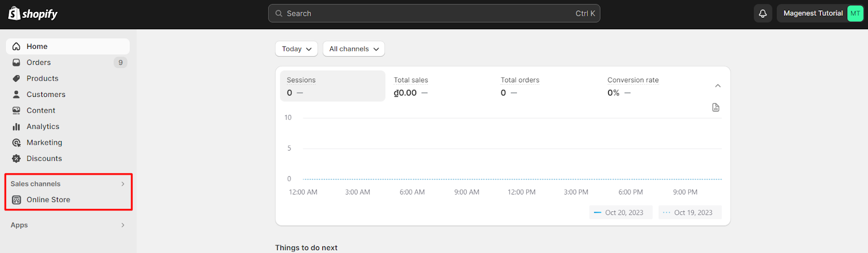Open the notifications bell

pyautogui.click(x=763, y=14)
